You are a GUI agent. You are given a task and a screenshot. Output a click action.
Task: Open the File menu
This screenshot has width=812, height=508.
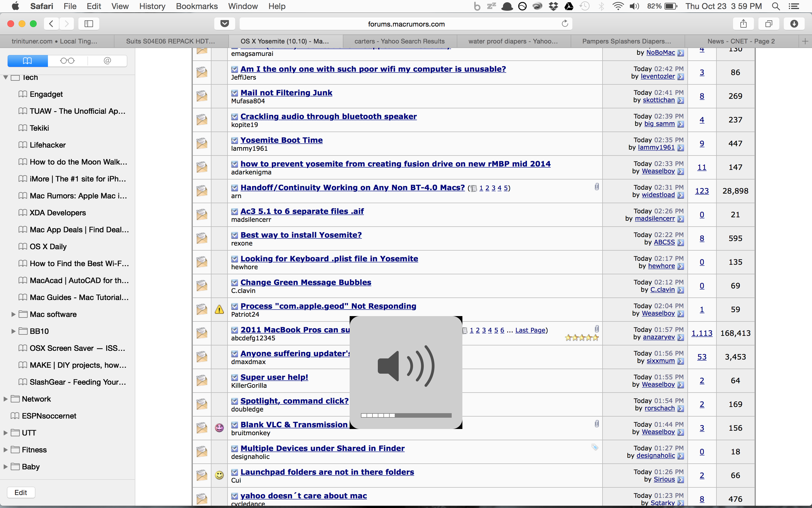coord(70,6)
